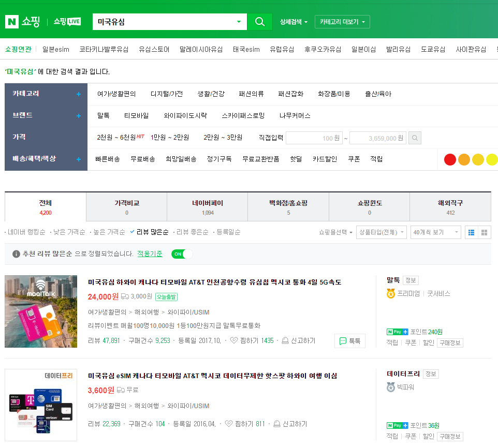
Task: Switch to 전체 tab
Action: click(x=46, y=207)
